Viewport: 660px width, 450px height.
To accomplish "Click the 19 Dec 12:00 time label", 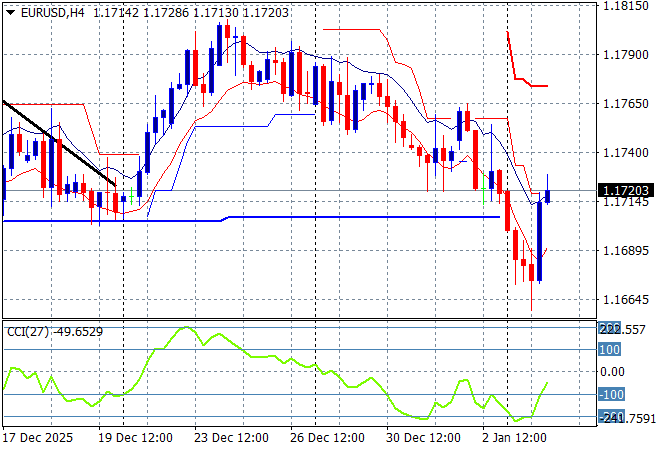I will coord(135,438).
